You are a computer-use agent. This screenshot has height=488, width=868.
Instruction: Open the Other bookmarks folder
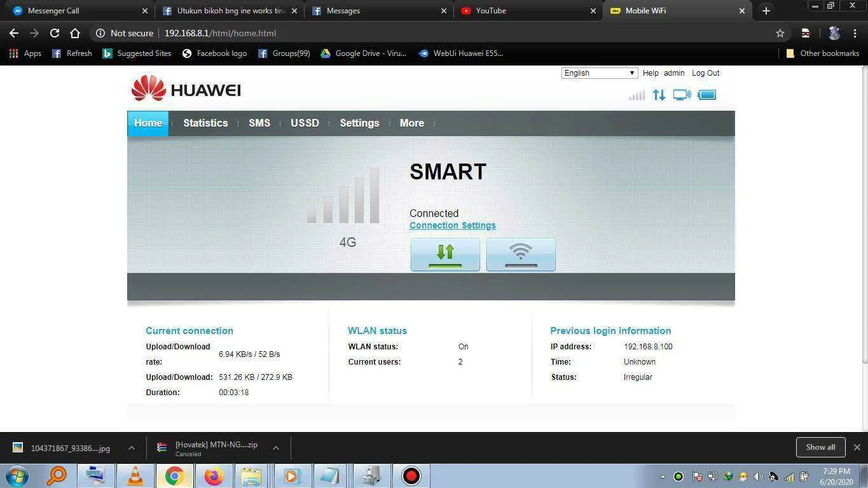[823, 53]
